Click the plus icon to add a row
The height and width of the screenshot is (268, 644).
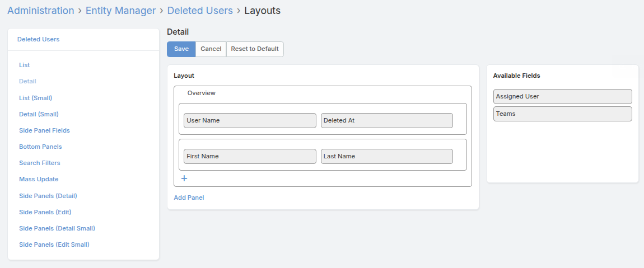[x=184, y=178]
